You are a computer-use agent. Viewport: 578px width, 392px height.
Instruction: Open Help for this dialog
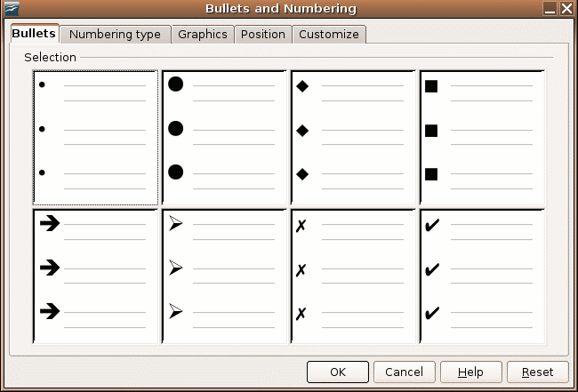click(470, 372)
